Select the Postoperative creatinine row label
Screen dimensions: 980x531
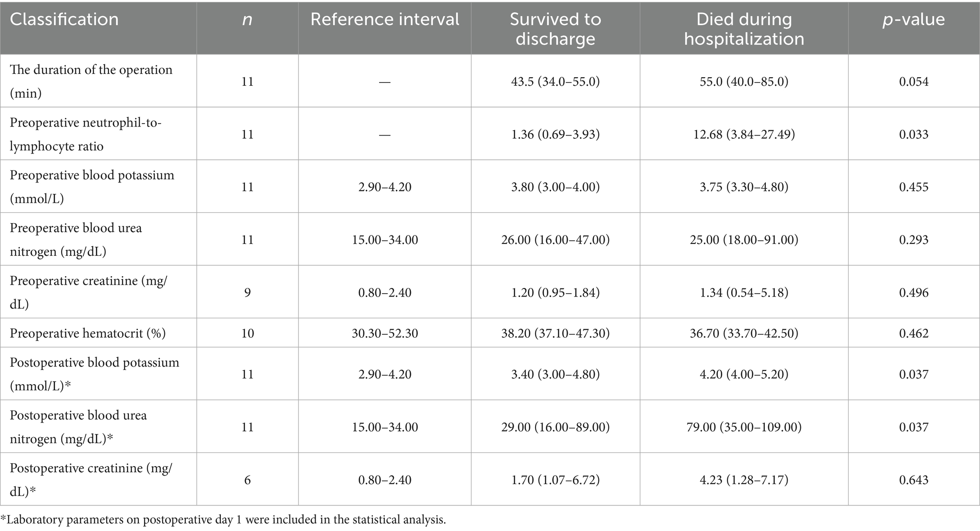coord(91,479)
